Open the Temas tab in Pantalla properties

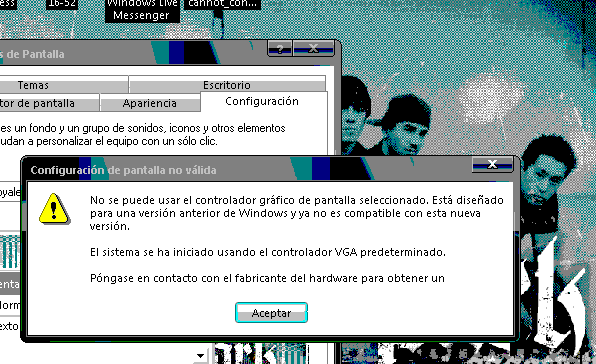pos(63,84)
